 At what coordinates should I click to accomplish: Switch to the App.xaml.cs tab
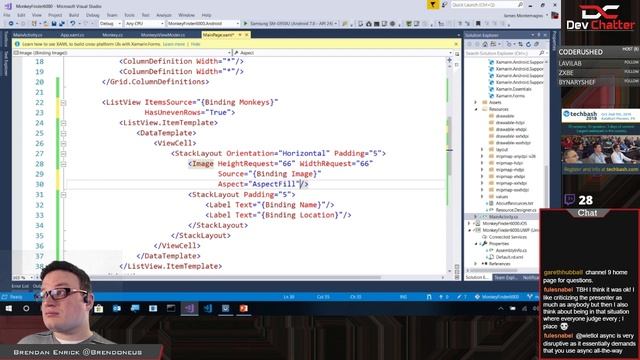pyautogui.click(x=72, y=35)
